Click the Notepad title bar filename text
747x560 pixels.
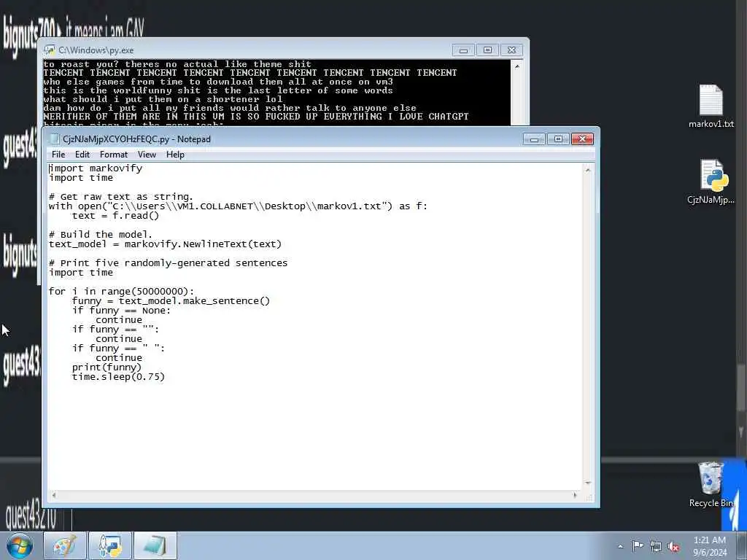pyautogui.click(x=136, y=139)
